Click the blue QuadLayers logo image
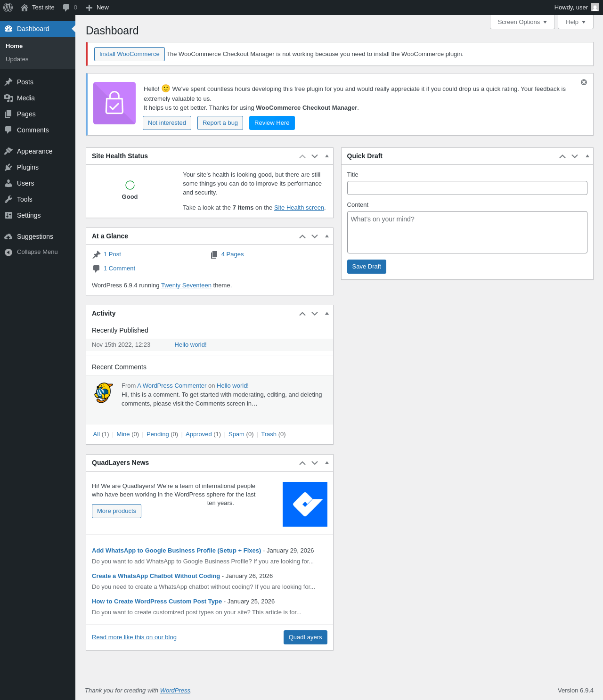Viewport: 603px width, 700px height. click(305, 504)
